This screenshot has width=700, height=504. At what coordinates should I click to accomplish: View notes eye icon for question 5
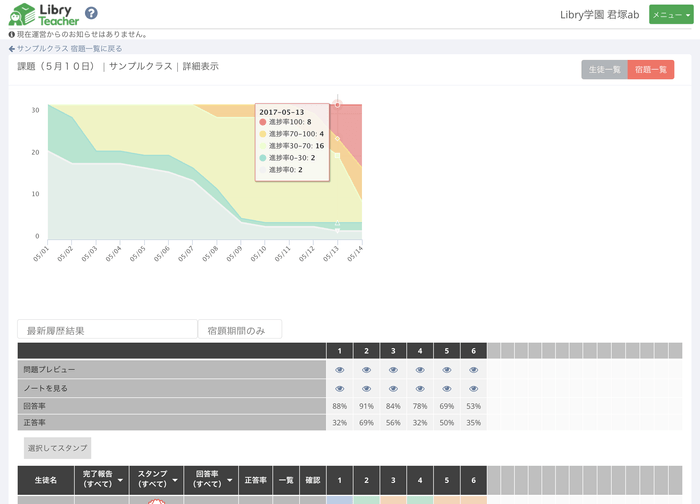pos(447,388)
